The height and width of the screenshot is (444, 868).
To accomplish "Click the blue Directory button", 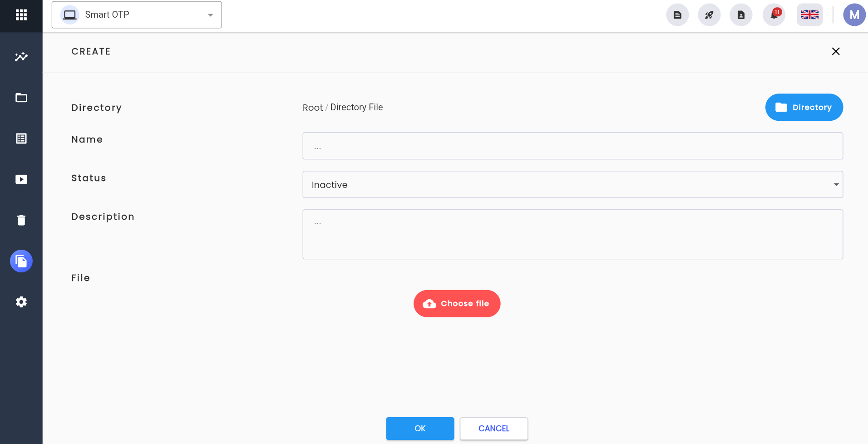I will pos(804,107).
